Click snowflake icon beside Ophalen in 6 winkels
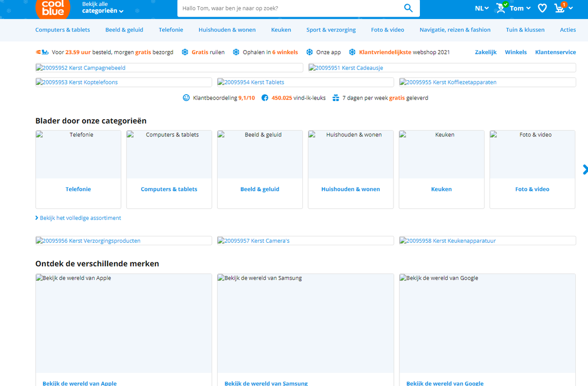 pyautogui.click(x=236, y=52)
